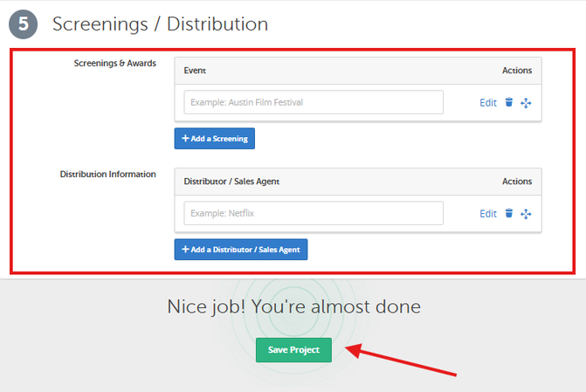The height and width of the screenshot is (392, 586).
Task: Delete the screening event row
Action: point(509,103)
